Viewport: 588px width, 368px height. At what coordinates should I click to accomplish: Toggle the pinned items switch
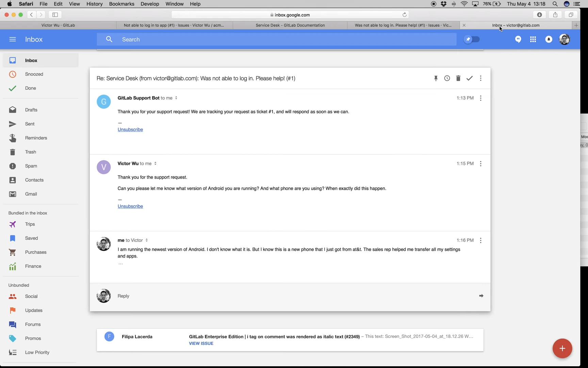pos(472,40)
